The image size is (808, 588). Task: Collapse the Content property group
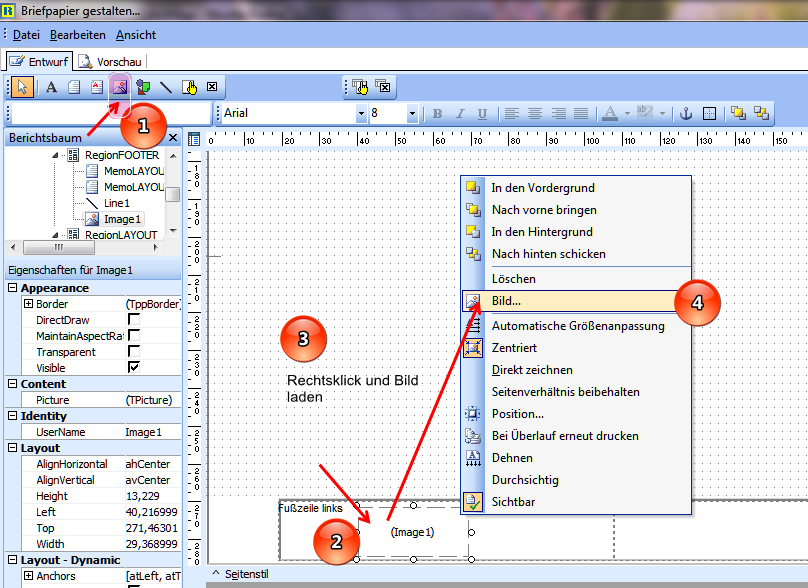[x=13, y=383]
